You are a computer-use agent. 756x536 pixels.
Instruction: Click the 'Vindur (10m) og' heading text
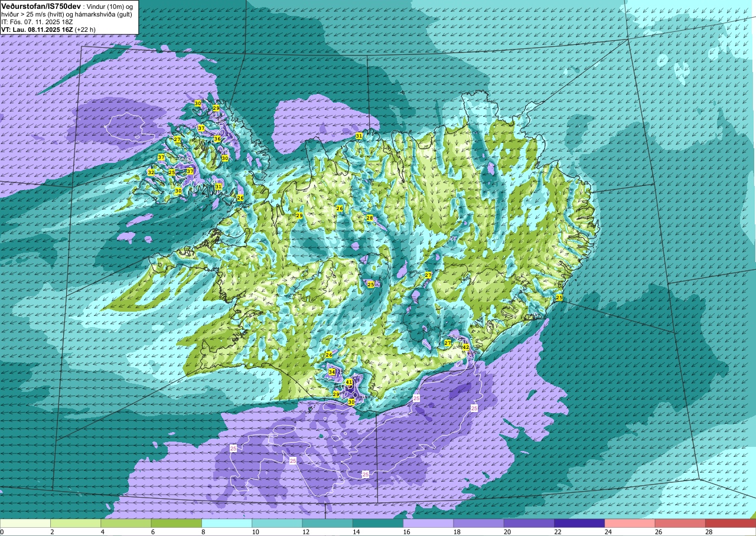click(110, 6)
